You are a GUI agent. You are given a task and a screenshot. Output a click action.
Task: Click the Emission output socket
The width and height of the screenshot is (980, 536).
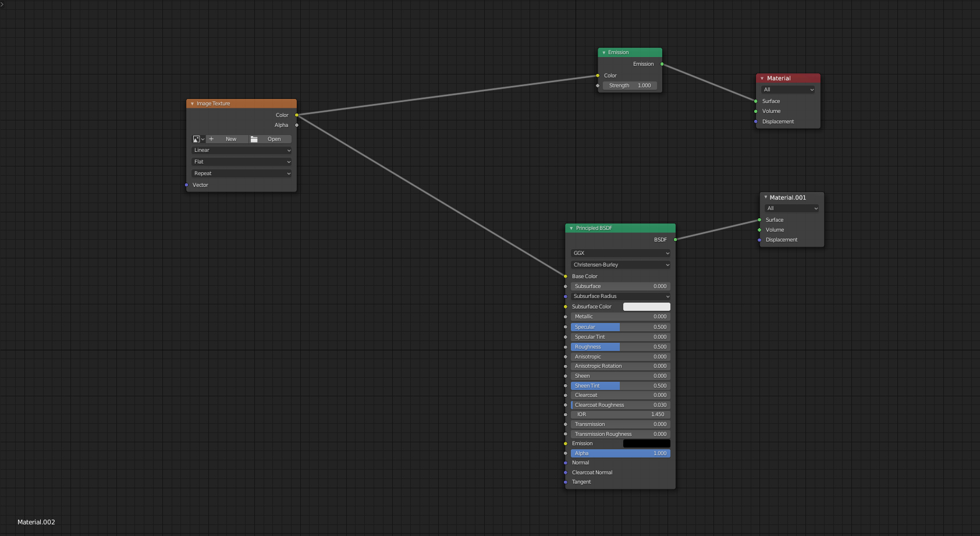(662, 64)
